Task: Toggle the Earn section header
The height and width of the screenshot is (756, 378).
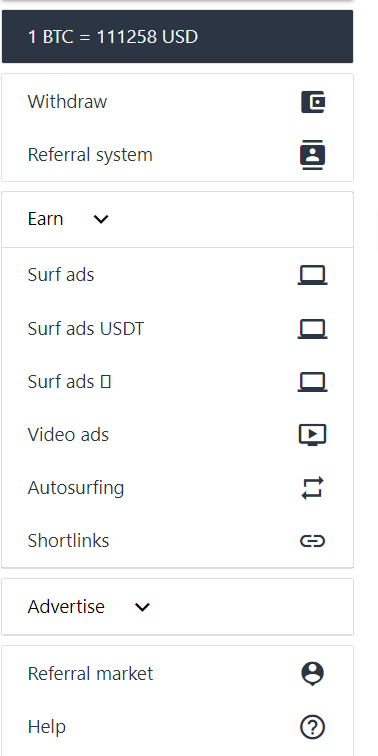Action: pyautogui.click(x=177, y=219)
